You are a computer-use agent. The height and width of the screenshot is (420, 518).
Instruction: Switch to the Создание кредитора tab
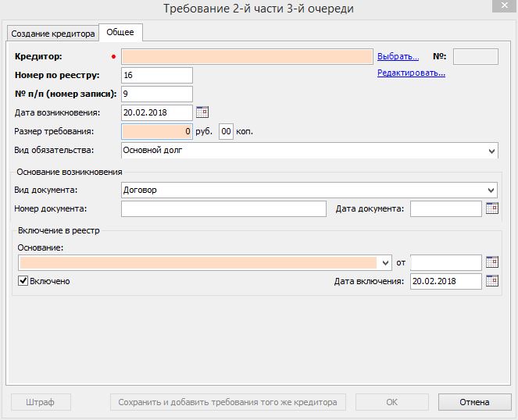53,33
